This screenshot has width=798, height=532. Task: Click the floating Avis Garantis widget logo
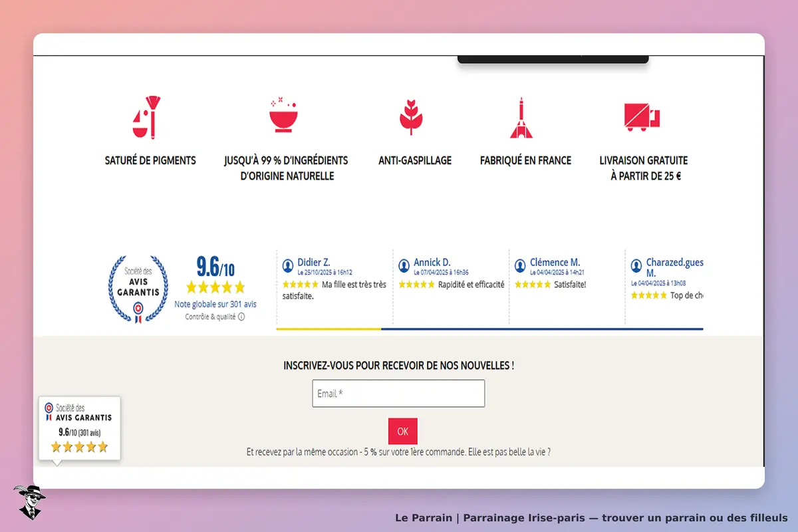(x=78, y=412)
